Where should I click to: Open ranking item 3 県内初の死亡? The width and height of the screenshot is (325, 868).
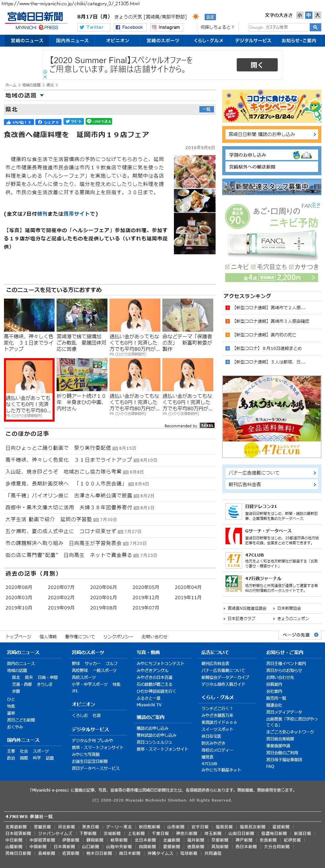(x=265, y=335)
